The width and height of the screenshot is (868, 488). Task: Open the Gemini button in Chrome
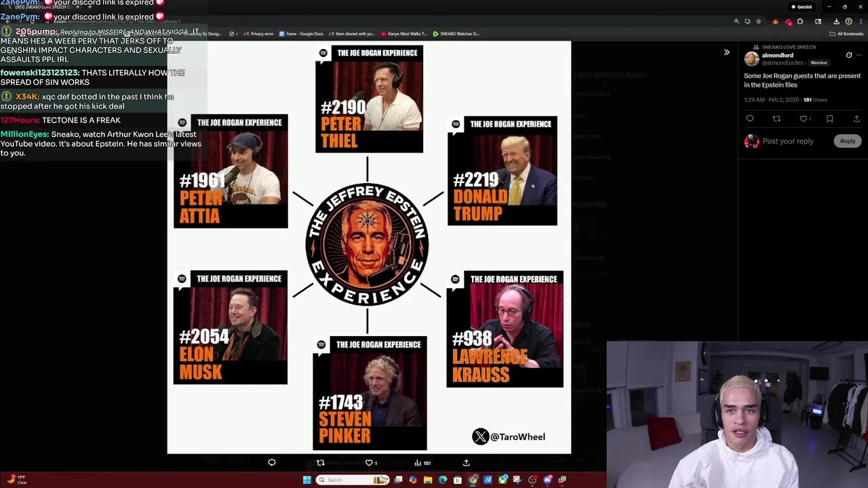point(801,7)
